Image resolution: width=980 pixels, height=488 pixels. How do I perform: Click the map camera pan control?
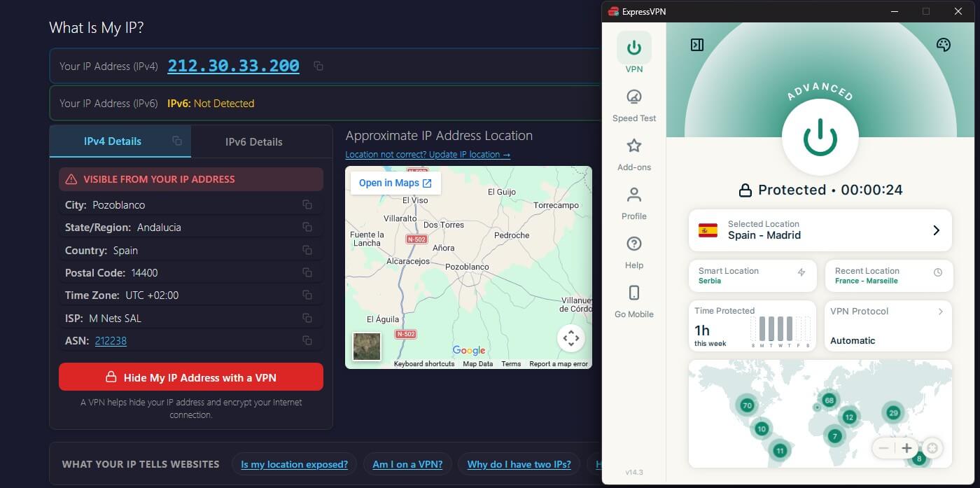click(571, 339)
